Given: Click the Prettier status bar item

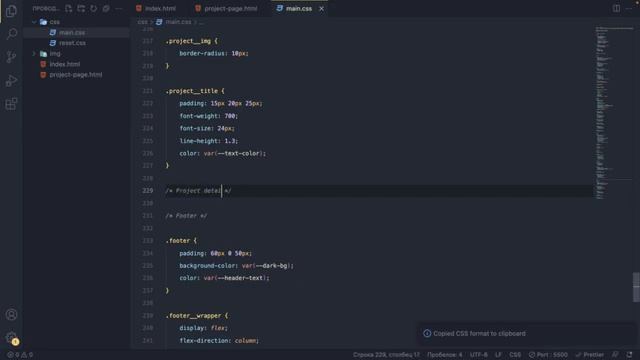Looking at the screenshot, I should coord(589,355).
